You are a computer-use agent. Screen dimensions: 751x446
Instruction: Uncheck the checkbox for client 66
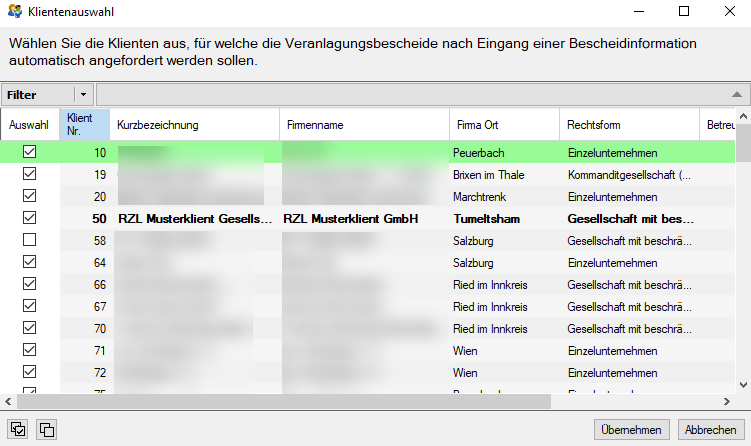click(x=29, y=284)
